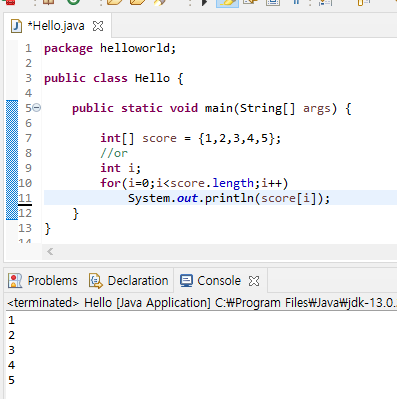This screenshot has height=399, width=397.
Task: Click the 'package' keyword on line 1
Action: pyautogui.click(x=68, y=48)
